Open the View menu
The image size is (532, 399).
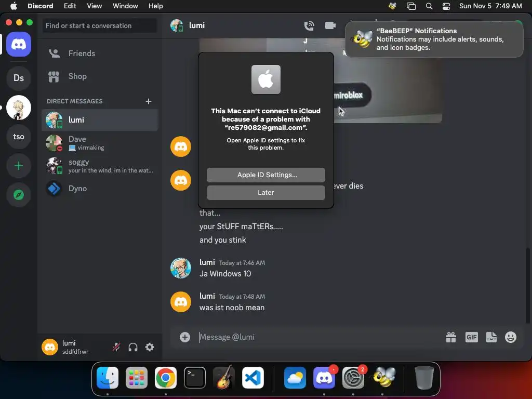(95, 6)
